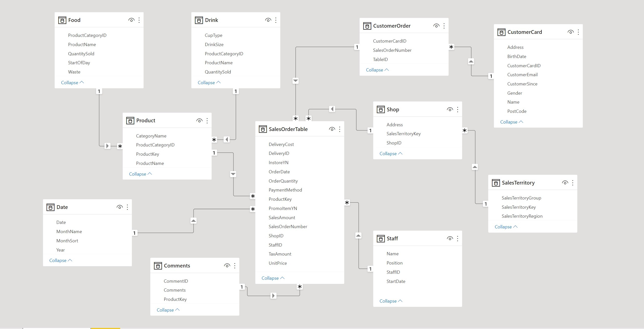Screen dimensions: 644x329
Task: Toggle the visibility eye on Drink table
Action: click(x=268, y=20)
